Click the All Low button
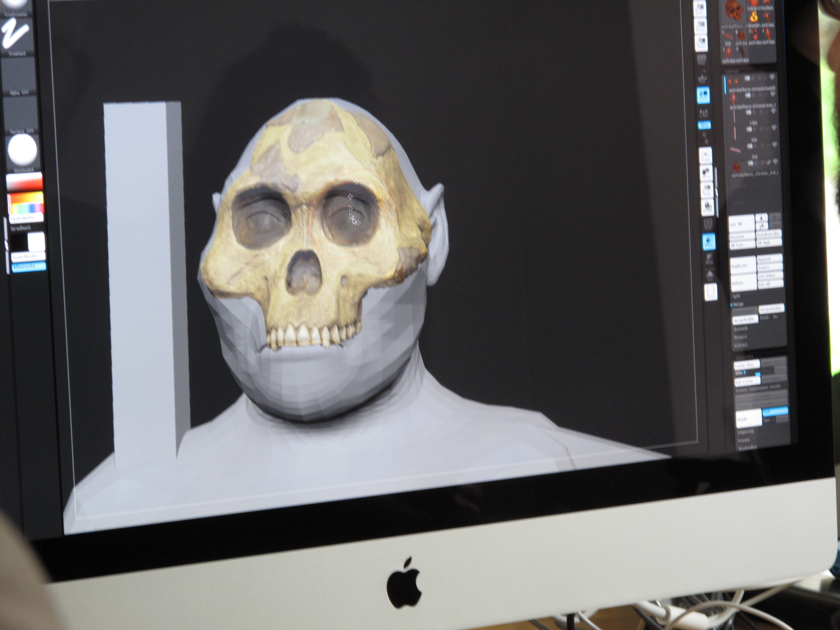840x630 pixels. pos(743,245)
